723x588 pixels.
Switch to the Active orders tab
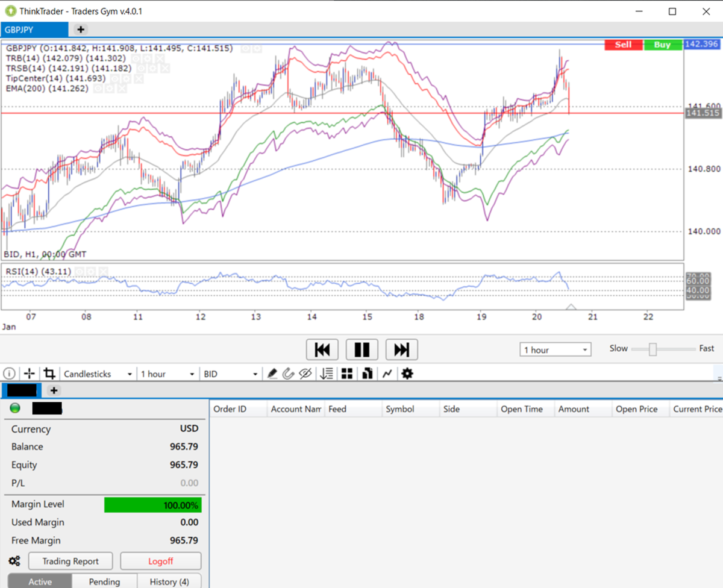40,581
